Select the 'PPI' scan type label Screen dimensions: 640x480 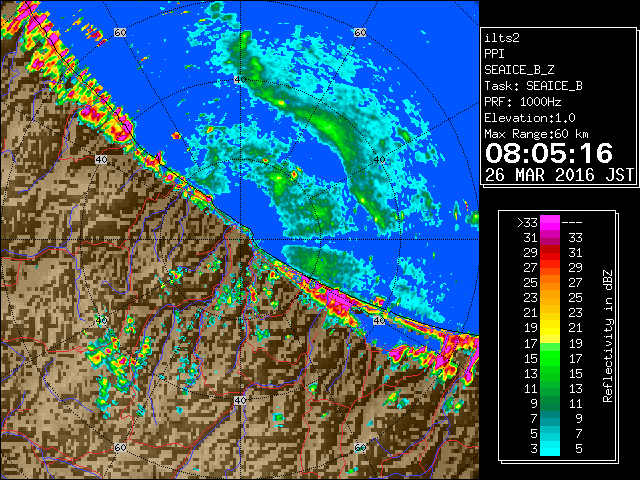click(x=494, y=54)
